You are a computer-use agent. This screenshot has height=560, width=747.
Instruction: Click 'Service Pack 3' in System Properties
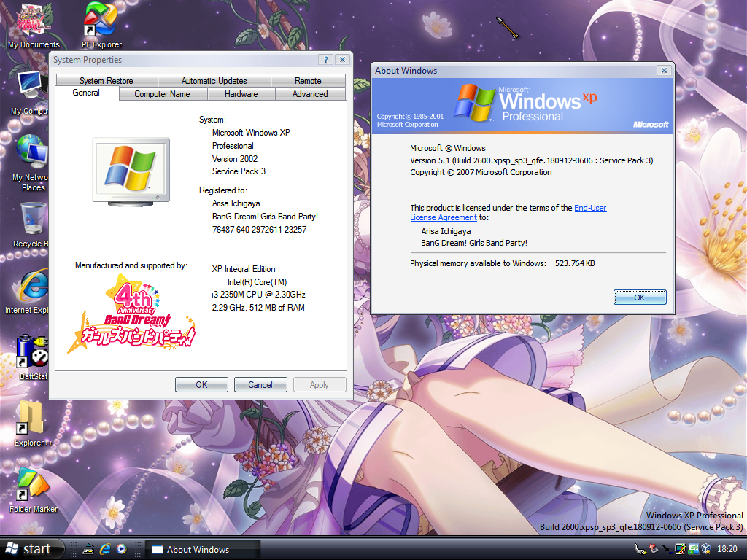pos(239,171)
